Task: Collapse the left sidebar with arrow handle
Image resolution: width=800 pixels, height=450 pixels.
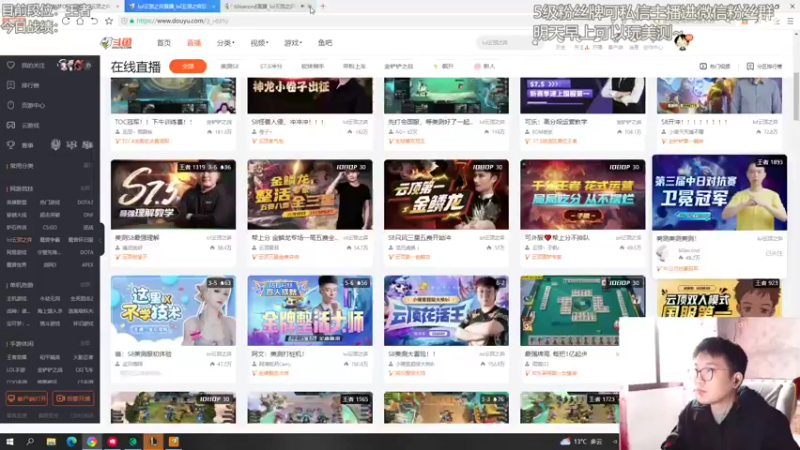Action: click(x=101, y=239)
